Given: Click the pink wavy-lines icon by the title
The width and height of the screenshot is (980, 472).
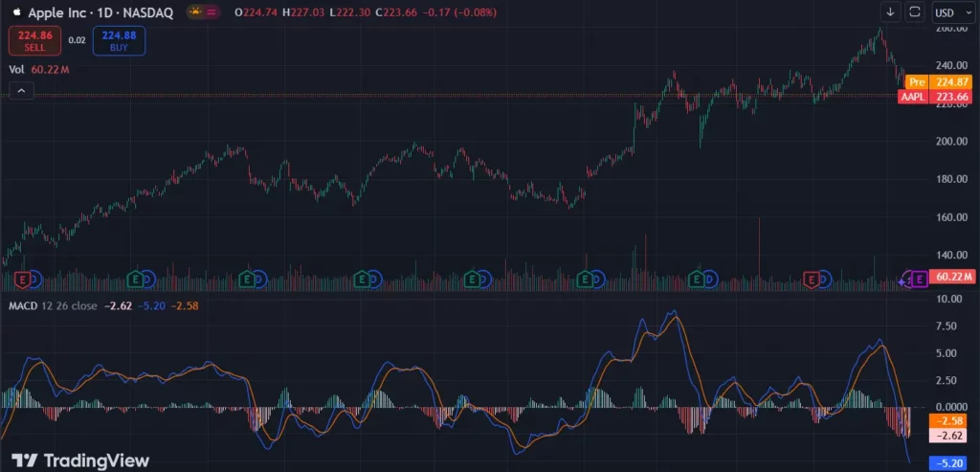Looking at the screenshot, I should (x=212, y=12).
